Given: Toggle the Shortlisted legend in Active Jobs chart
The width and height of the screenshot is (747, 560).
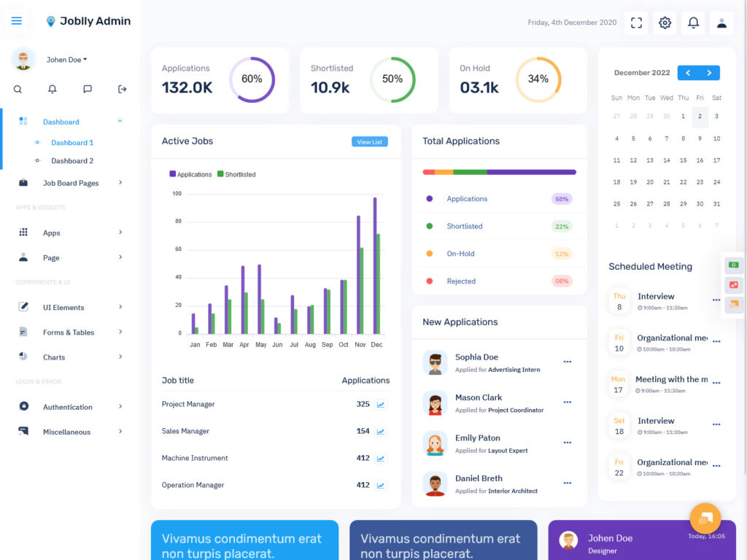Looking at the screenshot, I should click(236, 174).
